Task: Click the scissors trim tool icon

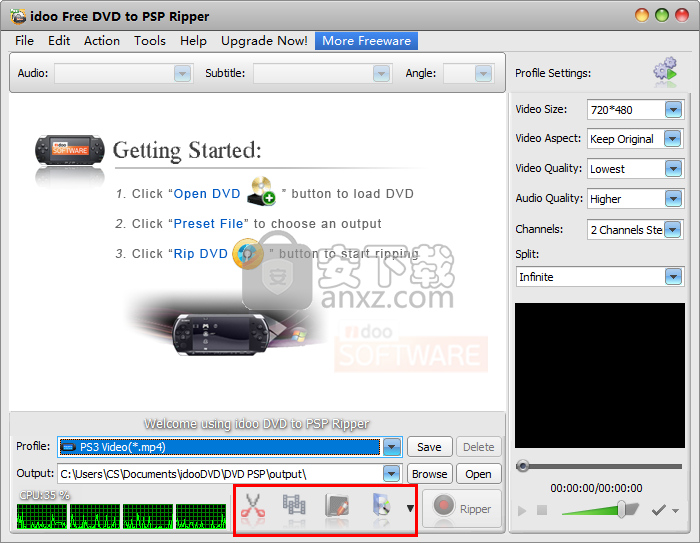Action: pos(253,506)
